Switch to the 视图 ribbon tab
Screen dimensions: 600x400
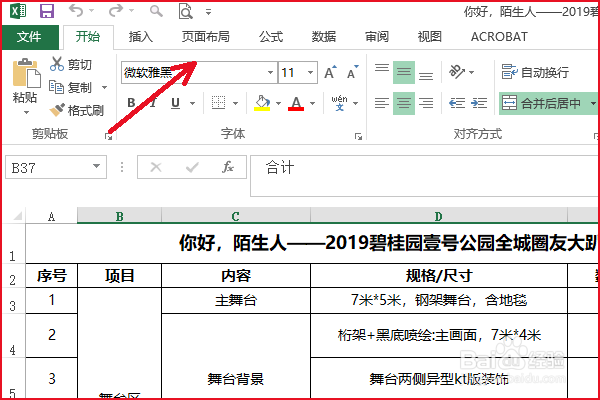(x=430, y=37)
